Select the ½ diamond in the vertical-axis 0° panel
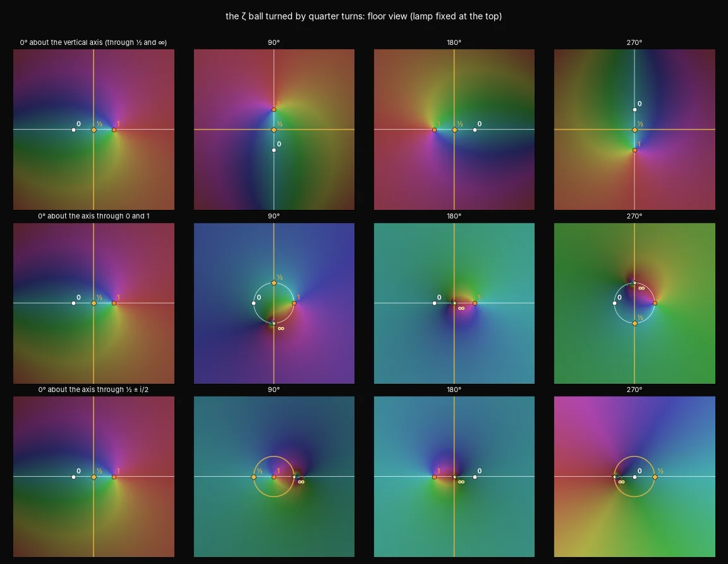The image size is (728, 564). pos(94,130)
